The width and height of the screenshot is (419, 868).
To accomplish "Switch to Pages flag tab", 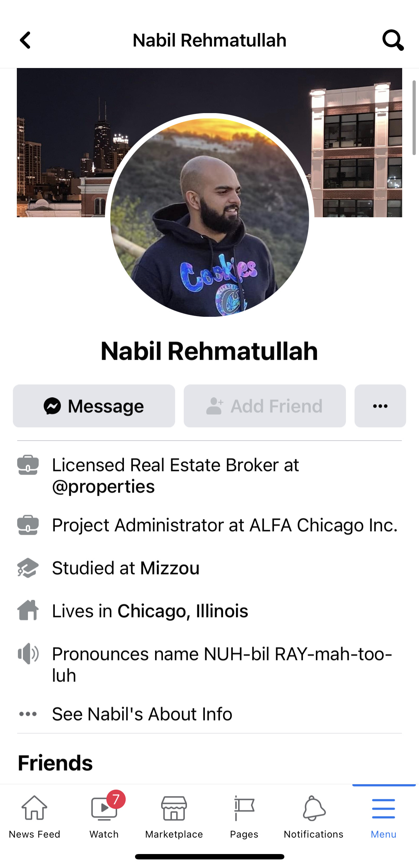I will pos(244,817).
